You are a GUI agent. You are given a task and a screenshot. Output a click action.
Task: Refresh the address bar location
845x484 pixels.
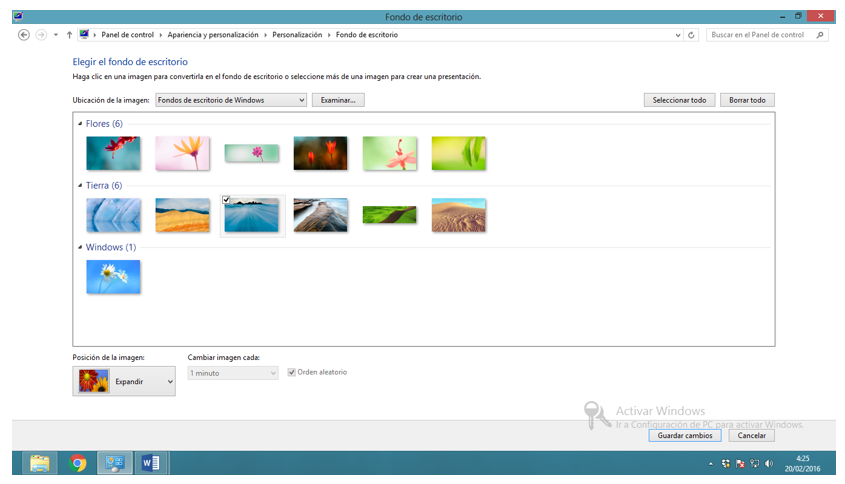[691, 35]
